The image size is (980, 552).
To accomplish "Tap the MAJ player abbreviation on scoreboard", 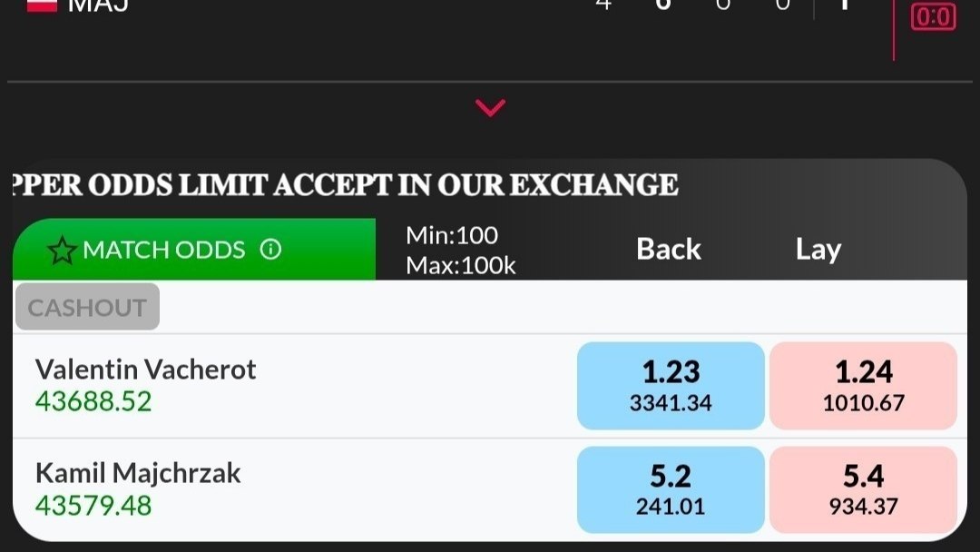I will pos(98,6).
